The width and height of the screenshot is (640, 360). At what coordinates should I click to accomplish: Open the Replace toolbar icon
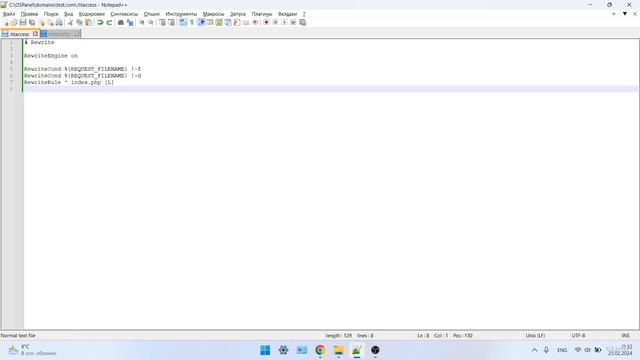point(130,22)
